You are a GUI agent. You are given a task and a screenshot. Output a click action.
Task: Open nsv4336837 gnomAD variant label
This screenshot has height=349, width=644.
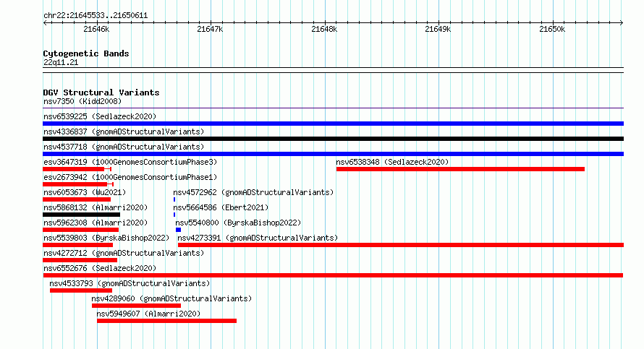coord(124,132)
